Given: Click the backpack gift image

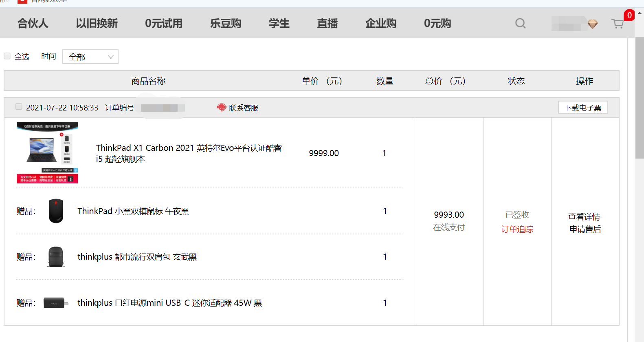Looking at the screenshot, I should 56,257.
